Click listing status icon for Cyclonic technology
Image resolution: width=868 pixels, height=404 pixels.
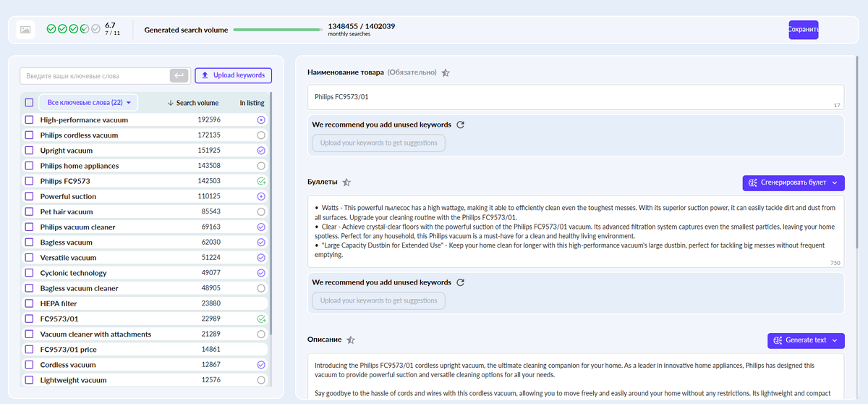coord(261,273)
